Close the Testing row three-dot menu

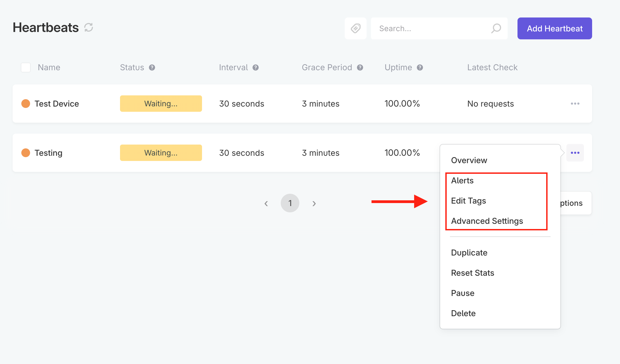tap(575, 153)
